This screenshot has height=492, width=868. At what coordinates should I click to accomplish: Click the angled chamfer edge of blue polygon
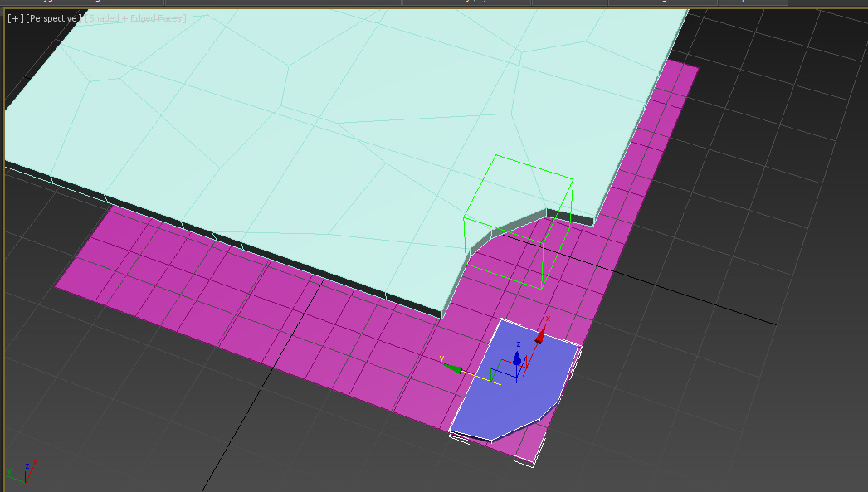point(514,424)
